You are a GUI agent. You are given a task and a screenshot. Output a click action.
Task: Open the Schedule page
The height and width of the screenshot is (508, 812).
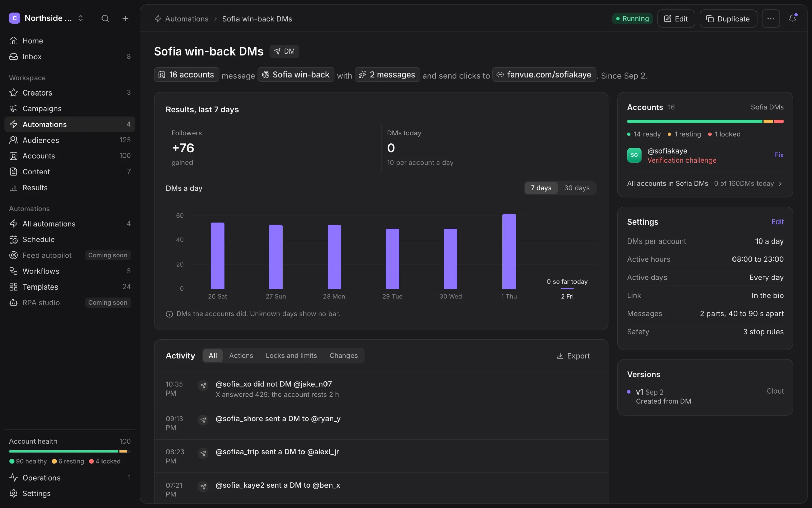[70, 239]
